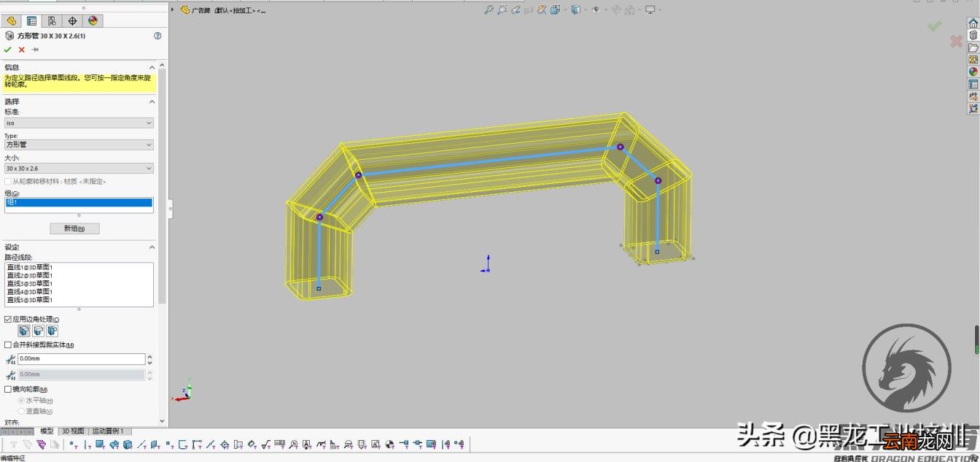Image resolution: width=980 pixels, height=462 pixels.
Task: Switch to the 运动算例 1 tab
Action: coord(108,431)
